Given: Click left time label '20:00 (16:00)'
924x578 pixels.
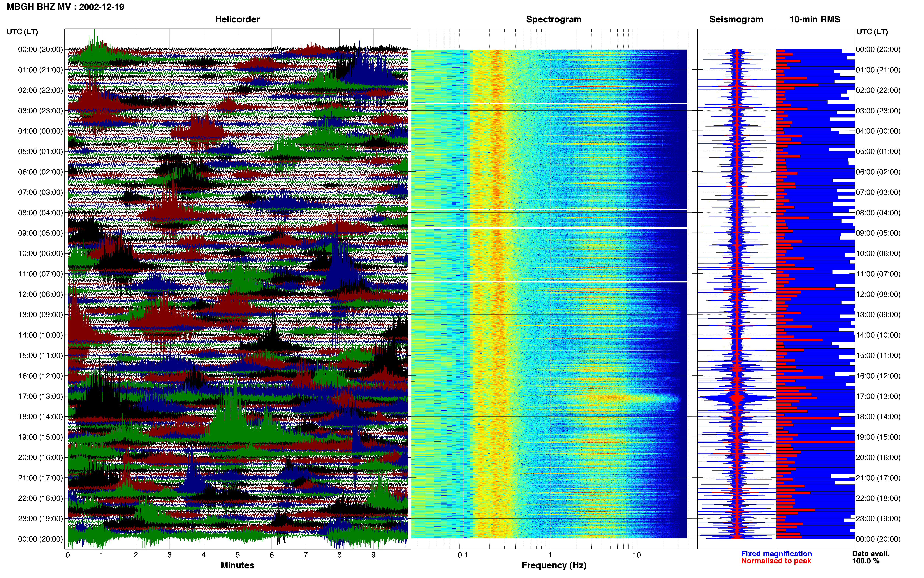Looking at the screenshot, I should pyautogui.click(x=41, y=458).
